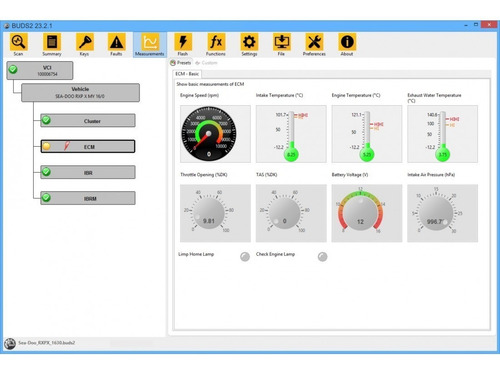Click the ECM yellow status indicator
This screenshot has height=372, width=500.
click(46, 146)
